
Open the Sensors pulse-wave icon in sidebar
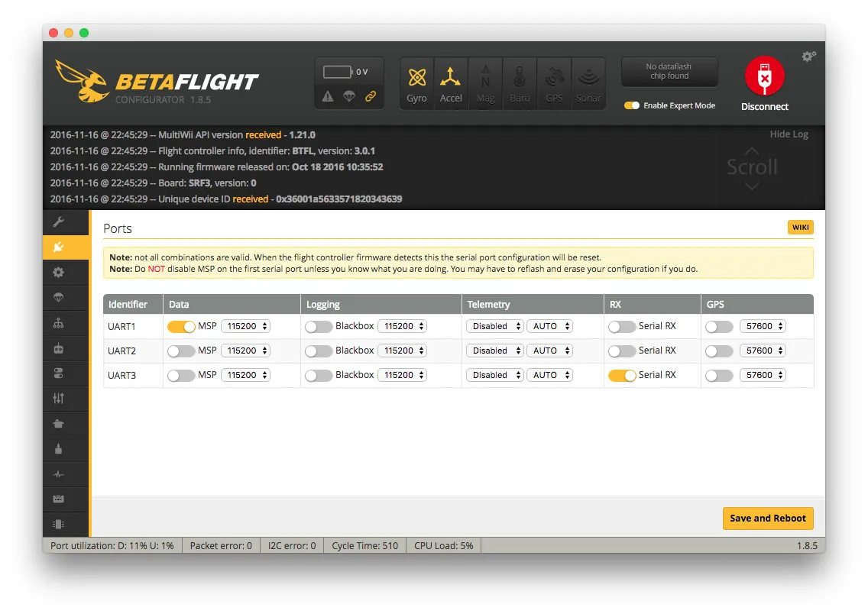click(x=58, y=474)
